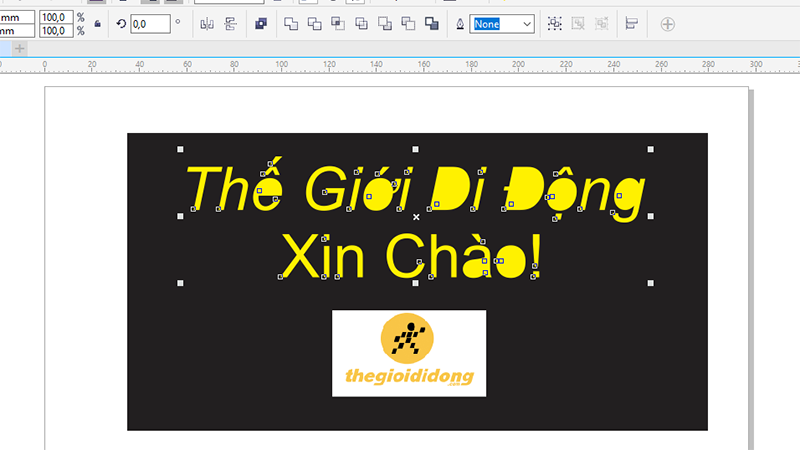Click the rotation angle field showing 0,0
800x450 pixels.
pyautogui.click(x=150, y=24)
